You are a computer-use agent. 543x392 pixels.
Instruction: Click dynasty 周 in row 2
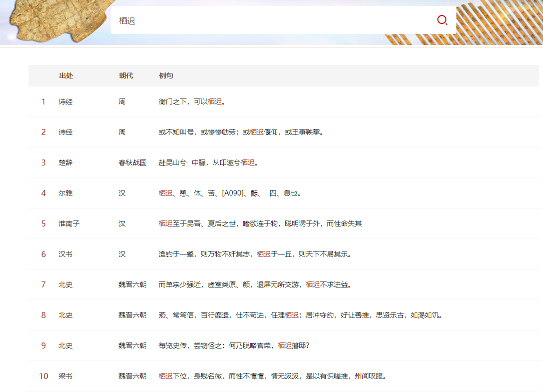pos(122,132)
